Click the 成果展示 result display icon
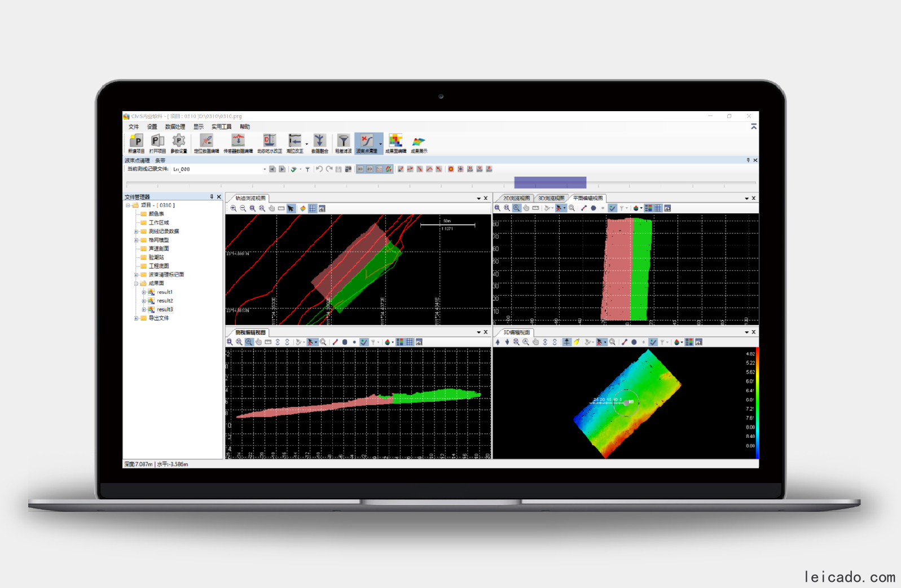901x588 pixels. (x=419, y=142)
